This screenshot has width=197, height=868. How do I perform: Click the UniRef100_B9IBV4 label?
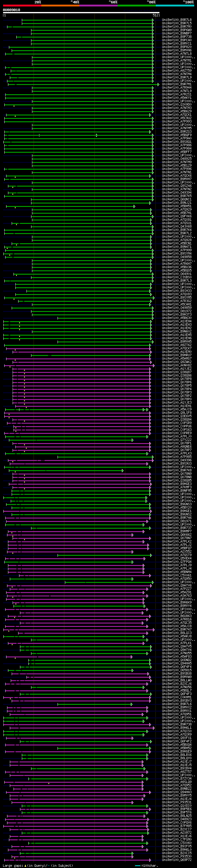point(177,768)
